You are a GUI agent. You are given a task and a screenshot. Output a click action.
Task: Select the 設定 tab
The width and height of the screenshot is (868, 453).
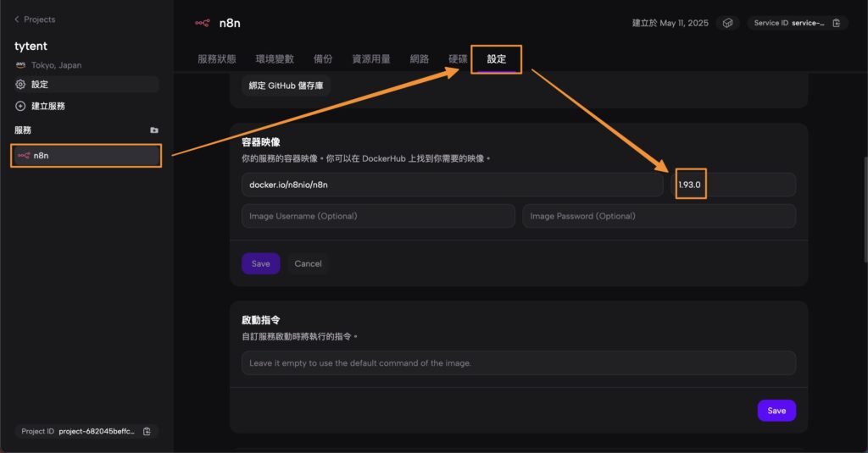(497, 58)
